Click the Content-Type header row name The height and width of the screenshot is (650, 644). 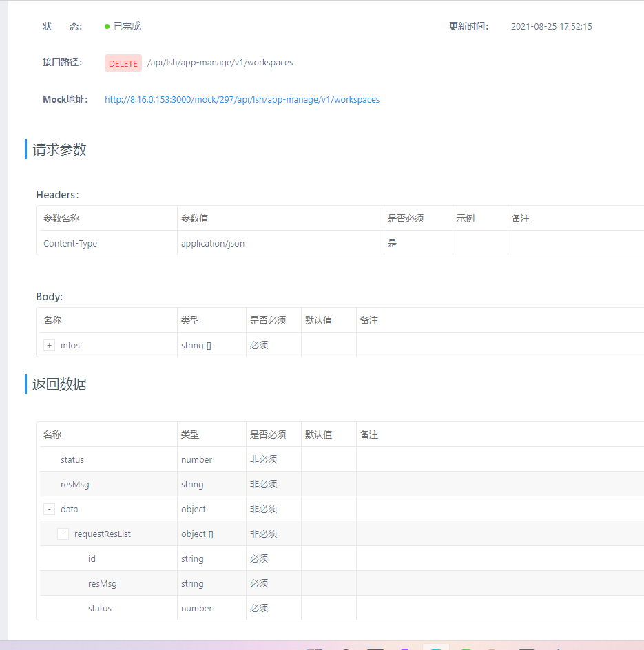[70, 243]
